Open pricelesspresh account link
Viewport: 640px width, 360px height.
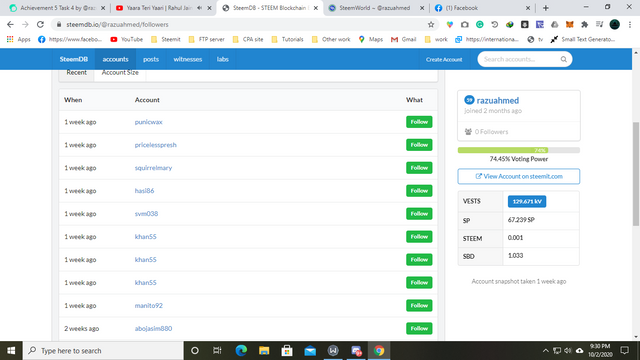pyautogui.click(x=156, y=145)
